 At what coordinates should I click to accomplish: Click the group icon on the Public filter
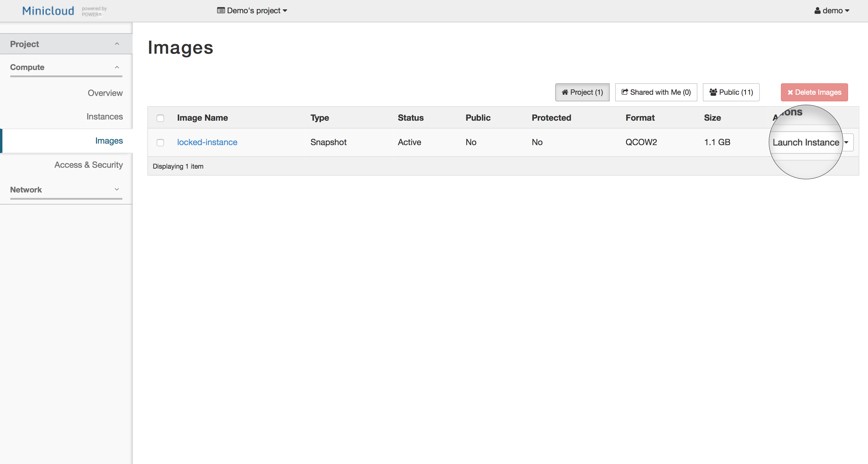point(713,92)
